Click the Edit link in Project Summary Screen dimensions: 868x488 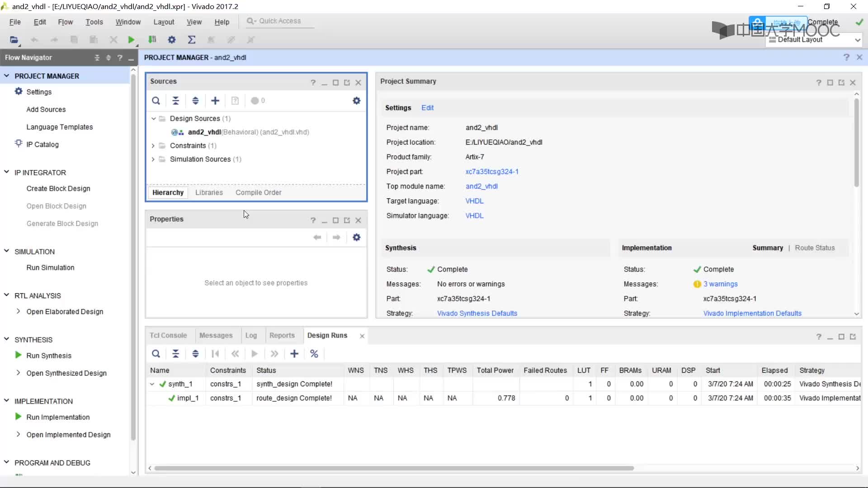428,108
